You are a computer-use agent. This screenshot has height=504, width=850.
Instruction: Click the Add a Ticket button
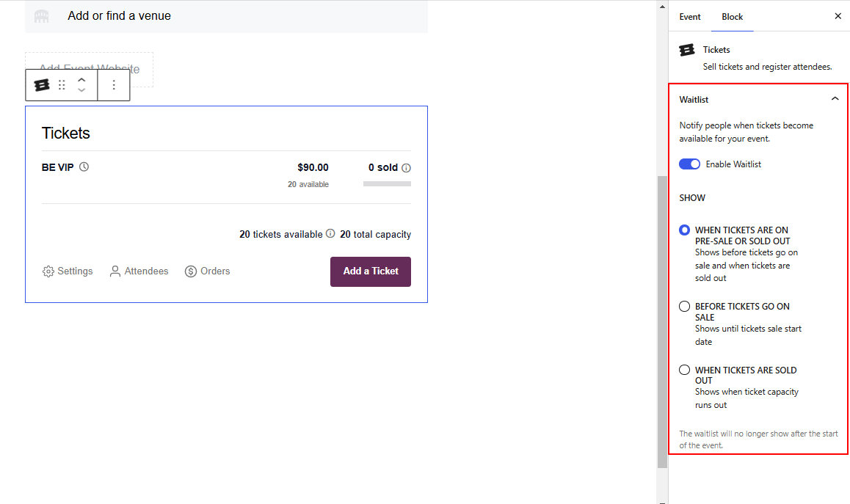(x=370, y=271)
